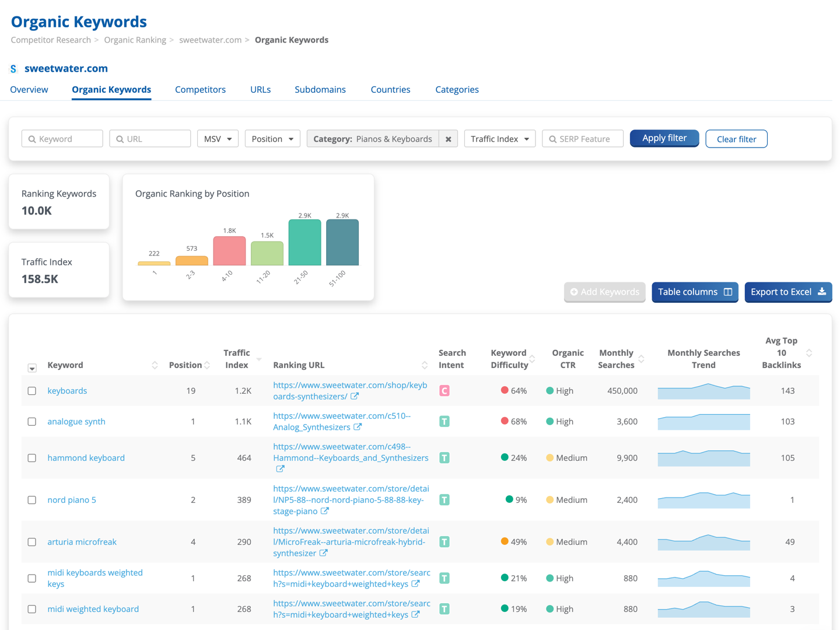Image resolution: width=840 pixels, height=630 pixels.
Task: Switch to the Overview tab
Action: pos(29,89)
